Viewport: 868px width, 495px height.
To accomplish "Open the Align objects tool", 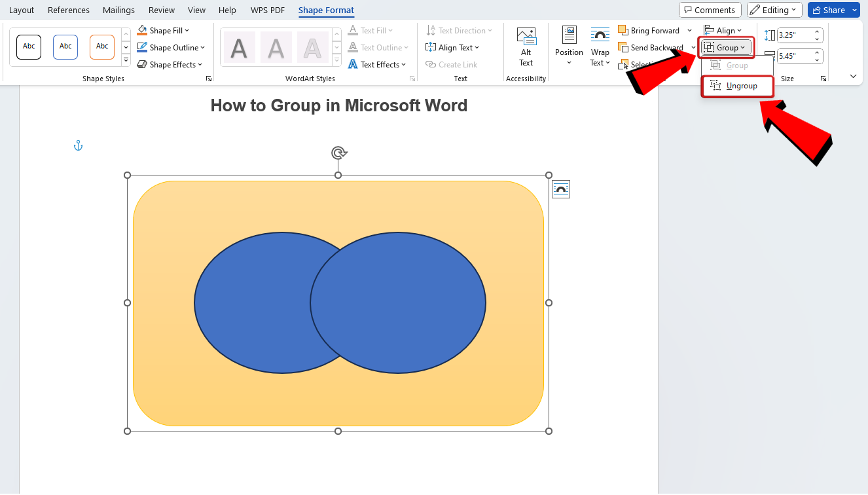I will coord(723,30).
